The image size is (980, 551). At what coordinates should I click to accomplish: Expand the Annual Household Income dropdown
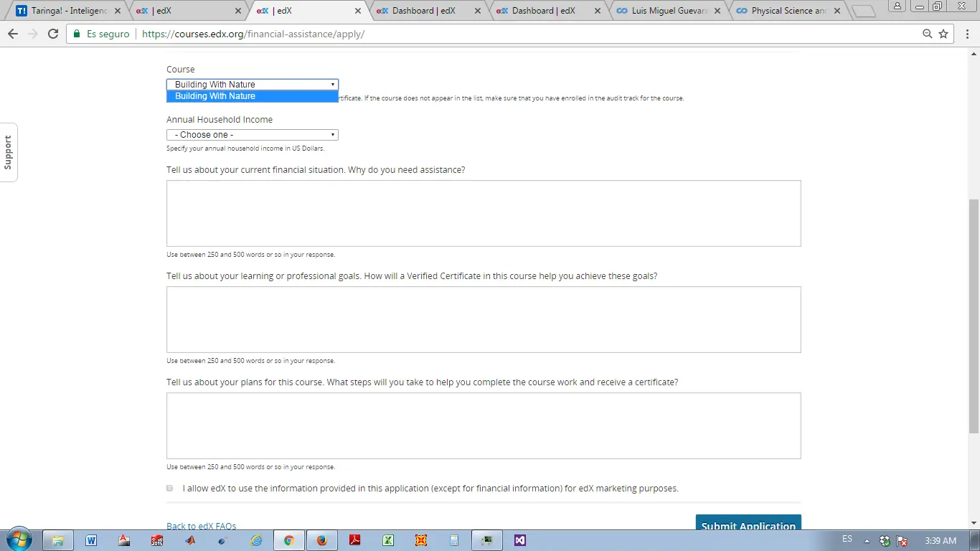(253, 135)
